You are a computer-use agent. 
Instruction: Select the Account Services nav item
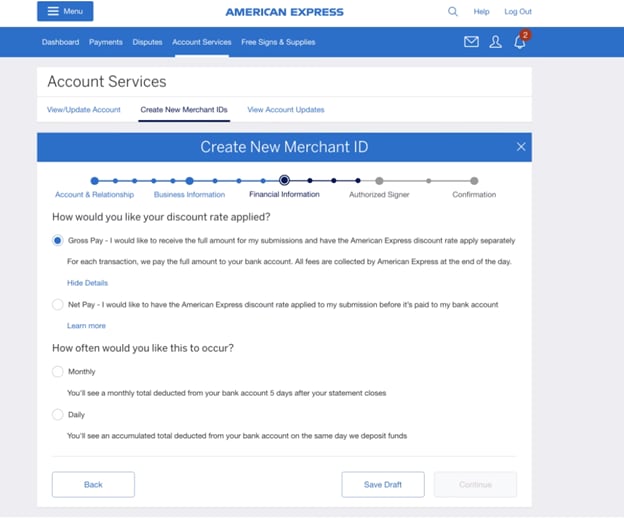click(202, 42)
